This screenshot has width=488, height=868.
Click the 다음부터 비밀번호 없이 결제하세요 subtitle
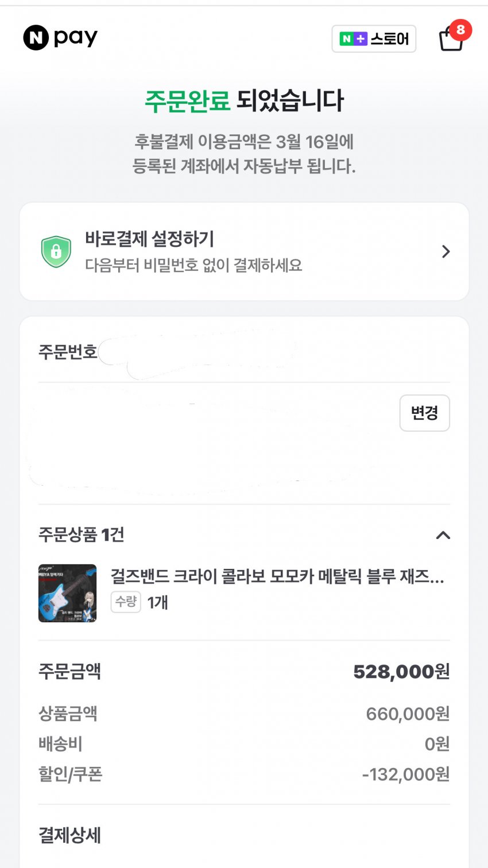tap(193, 265)
